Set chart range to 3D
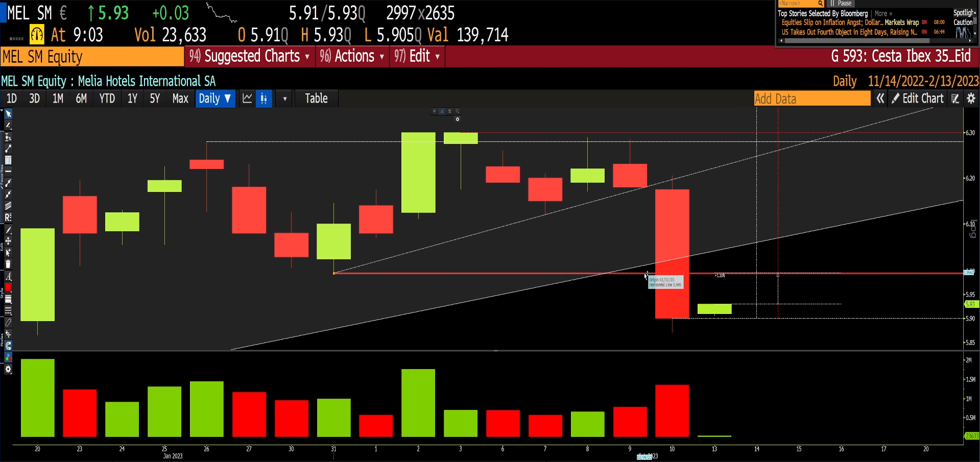The height and width of the screenshot is (462, 980). pyautogui.click(x=34, y=99)
